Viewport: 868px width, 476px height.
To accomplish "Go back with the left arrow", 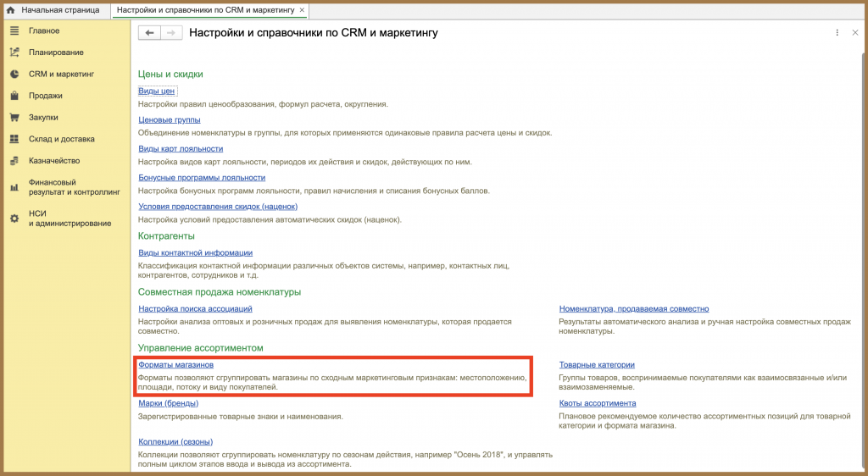I will tap(149, 33).
